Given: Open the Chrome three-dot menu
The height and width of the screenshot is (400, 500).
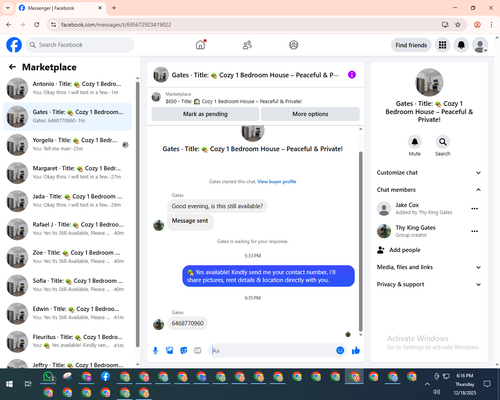Looking at the screenshot, I should (x=491, y=25).
